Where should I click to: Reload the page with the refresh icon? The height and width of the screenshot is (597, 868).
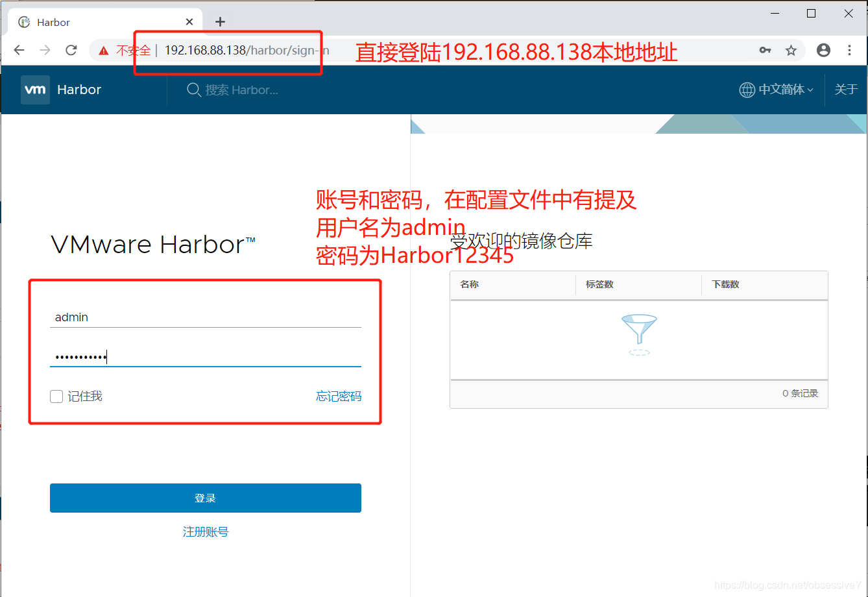click(x=71, y=50)
